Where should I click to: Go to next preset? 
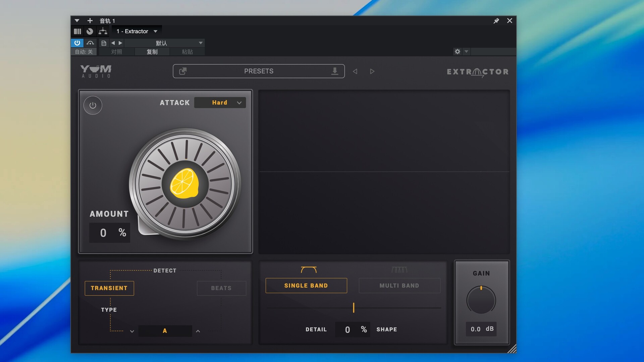(372, 71)
